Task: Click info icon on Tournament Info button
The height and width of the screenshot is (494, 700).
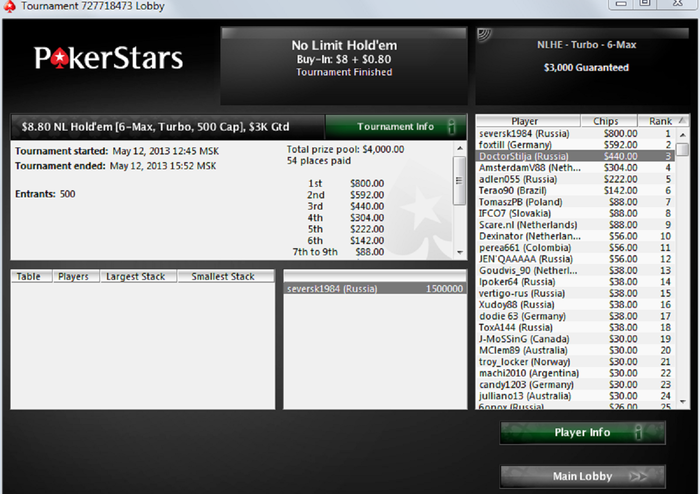Action: pos(451,127)
